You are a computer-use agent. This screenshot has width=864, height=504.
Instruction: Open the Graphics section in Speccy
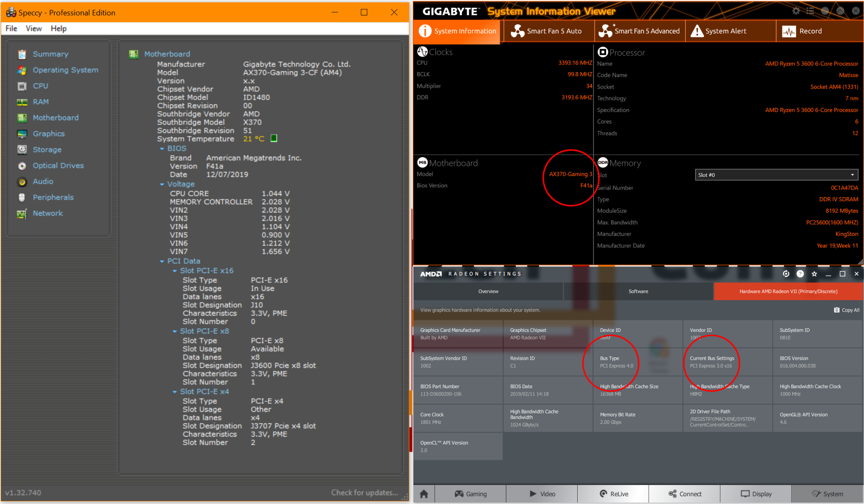pyautogui.click(x=48, y=134)
